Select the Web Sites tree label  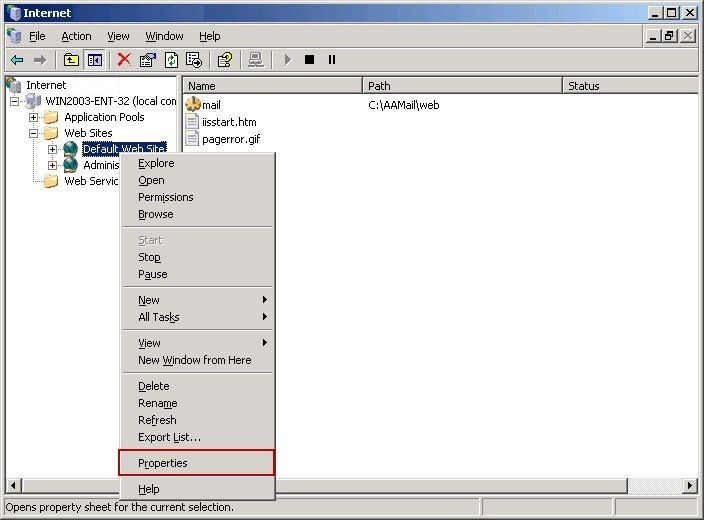click(x=88, y=133)
